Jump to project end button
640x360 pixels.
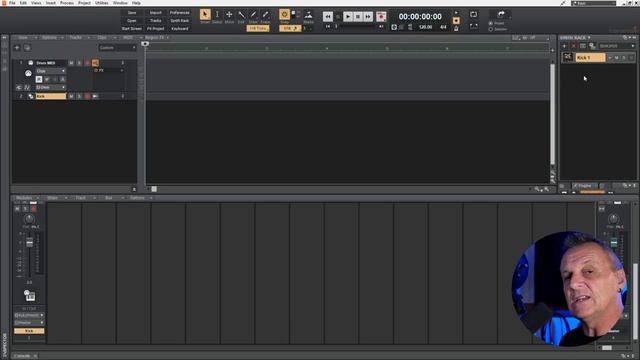381,27
